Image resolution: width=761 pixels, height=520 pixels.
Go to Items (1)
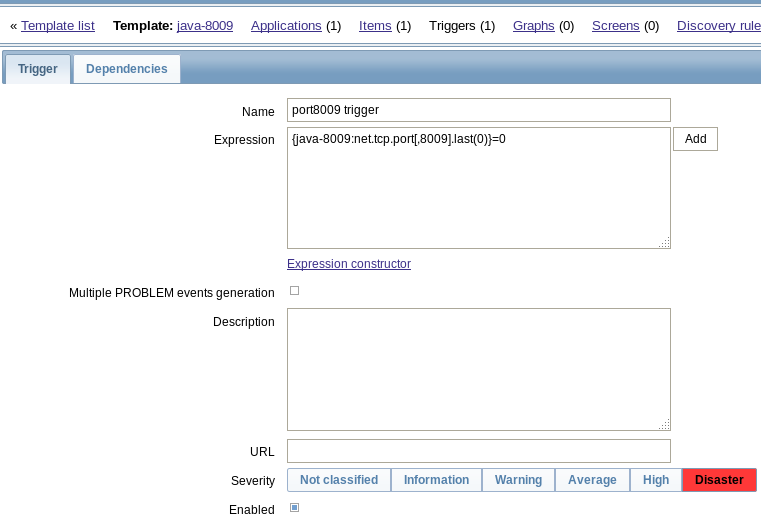375,26
